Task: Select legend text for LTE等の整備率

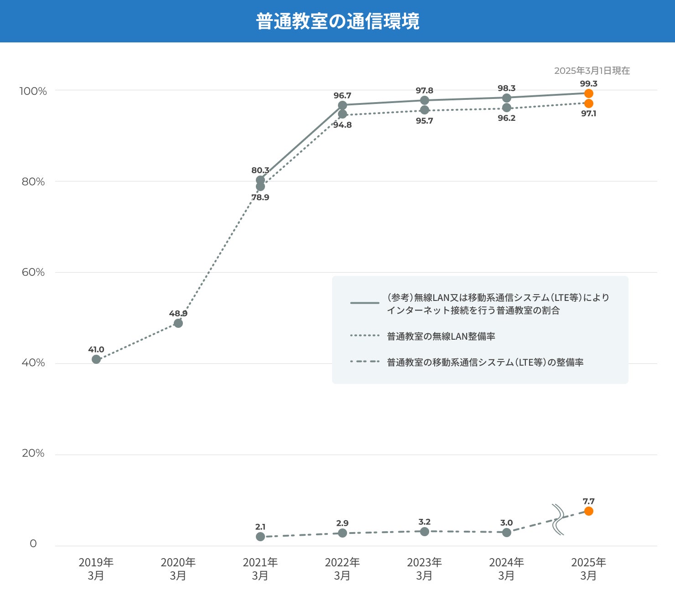Action: pyautogui.click(x=485, y=362)
